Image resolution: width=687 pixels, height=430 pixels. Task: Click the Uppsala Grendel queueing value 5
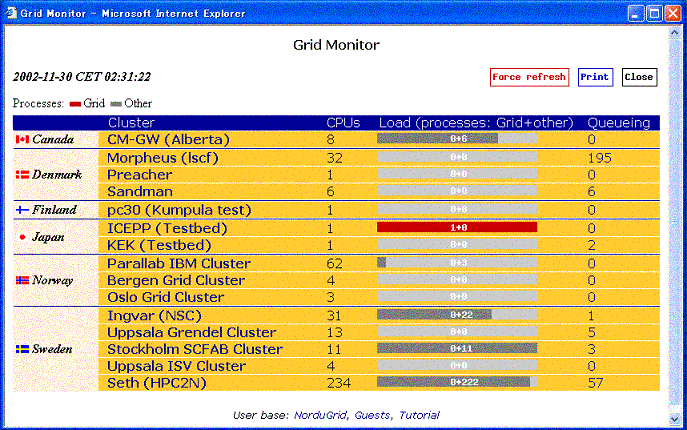[591, 332]
